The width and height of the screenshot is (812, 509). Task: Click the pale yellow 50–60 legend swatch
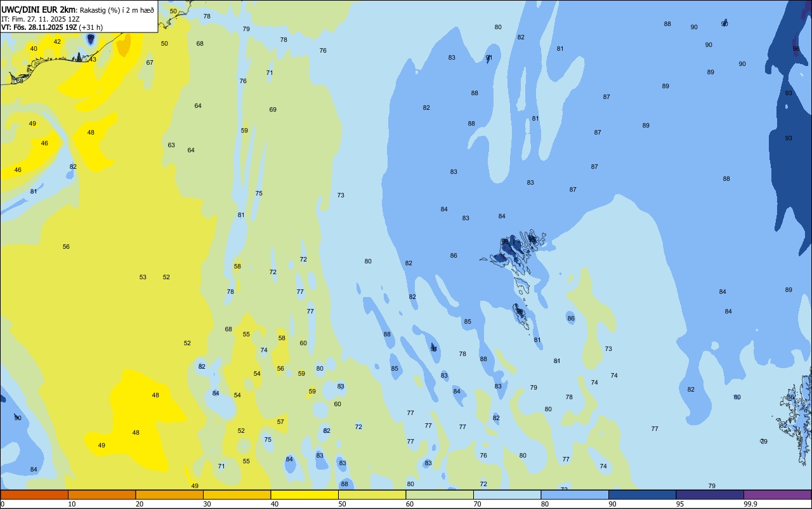(372, 494)
